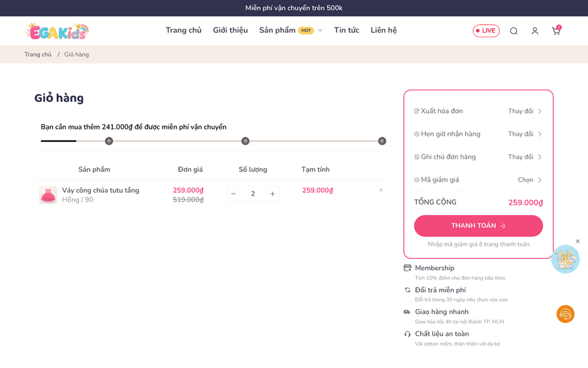Expand Xuất hóa đơn Thay đổi option
This screenshot has height=368, width=588.
pyautogui.click(x=525, y=111)
